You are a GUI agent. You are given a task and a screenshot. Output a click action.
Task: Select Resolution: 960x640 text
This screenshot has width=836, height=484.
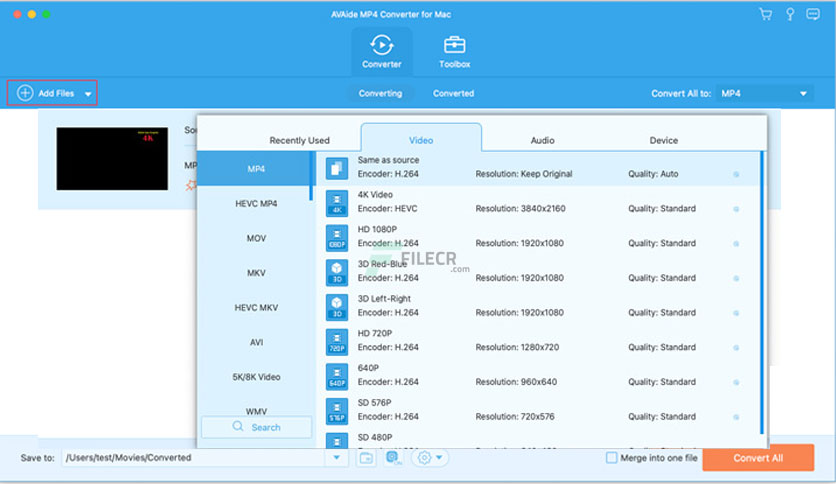pos(516,382)
